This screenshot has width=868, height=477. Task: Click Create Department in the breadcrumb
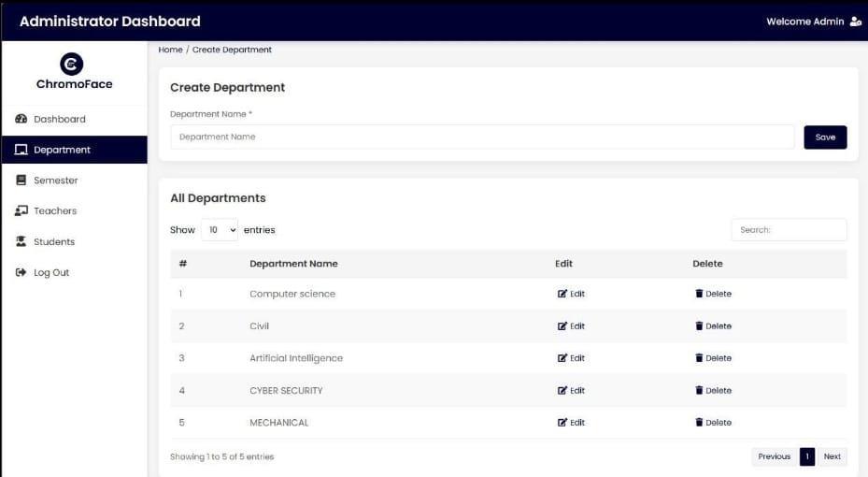click(232, 50)
